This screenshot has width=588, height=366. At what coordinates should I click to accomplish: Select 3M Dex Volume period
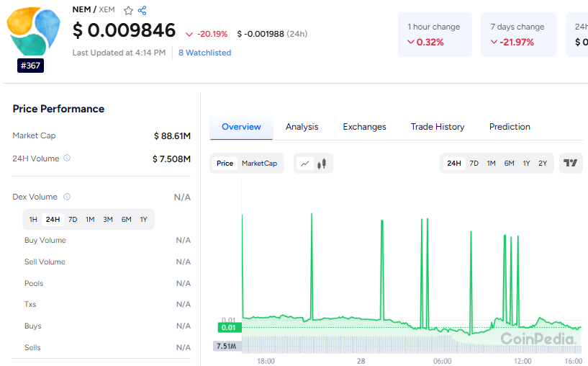(108, 220)
